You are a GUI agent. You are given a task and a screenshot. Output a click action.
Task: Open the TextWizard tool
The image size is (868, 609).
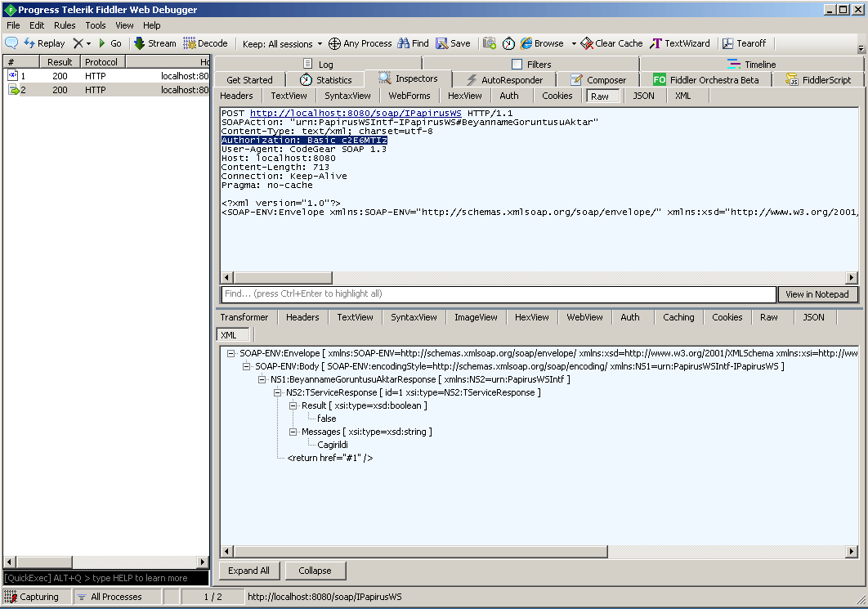click(x=683, y=43)
